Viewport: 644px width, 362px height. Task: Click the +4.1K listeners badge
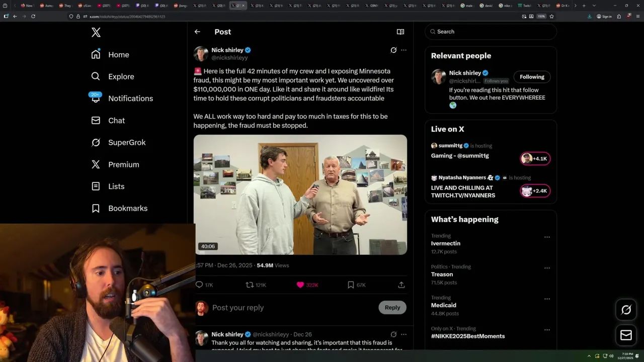pos(535,159)
